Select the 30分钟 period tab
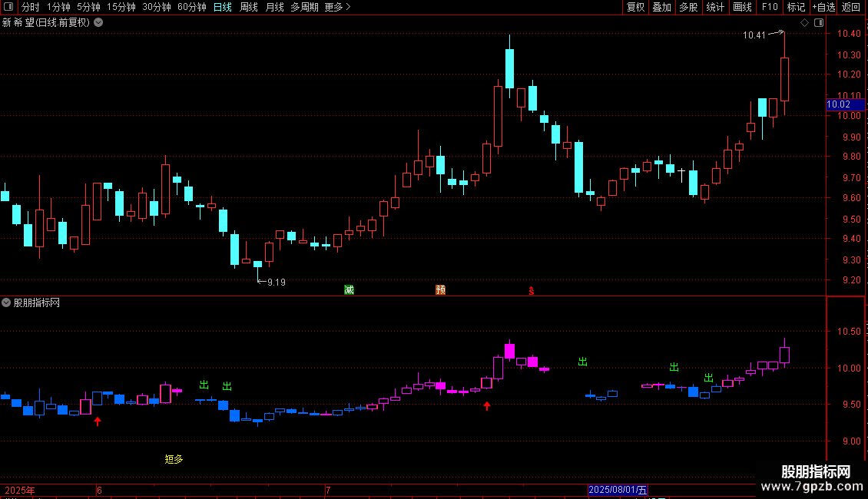The height and width of the screenshot is (499, 868). pyautogui.click(x=157, y=7)
